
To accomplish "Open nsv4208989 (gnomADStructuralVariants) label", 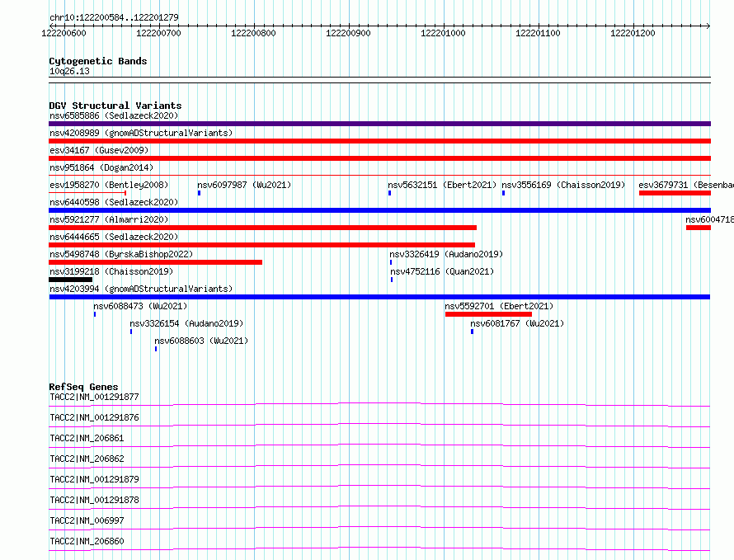I will coord(141,133).
